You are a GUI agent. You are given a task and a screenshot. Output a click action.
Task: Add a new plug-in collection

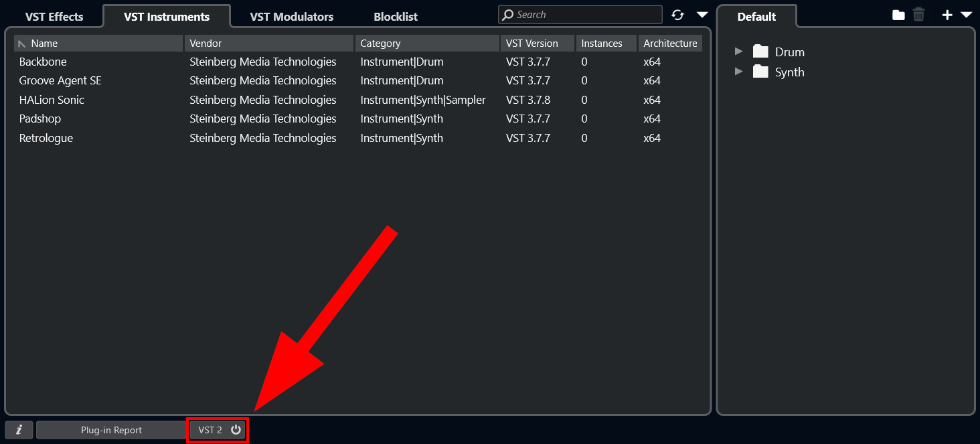coord(947,14)
